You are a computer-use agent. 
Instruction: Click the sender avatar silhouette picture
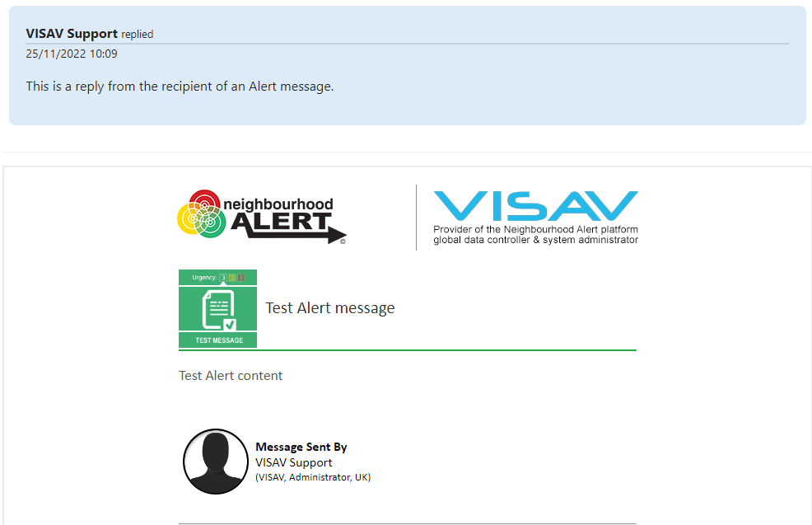pos(216,462)
